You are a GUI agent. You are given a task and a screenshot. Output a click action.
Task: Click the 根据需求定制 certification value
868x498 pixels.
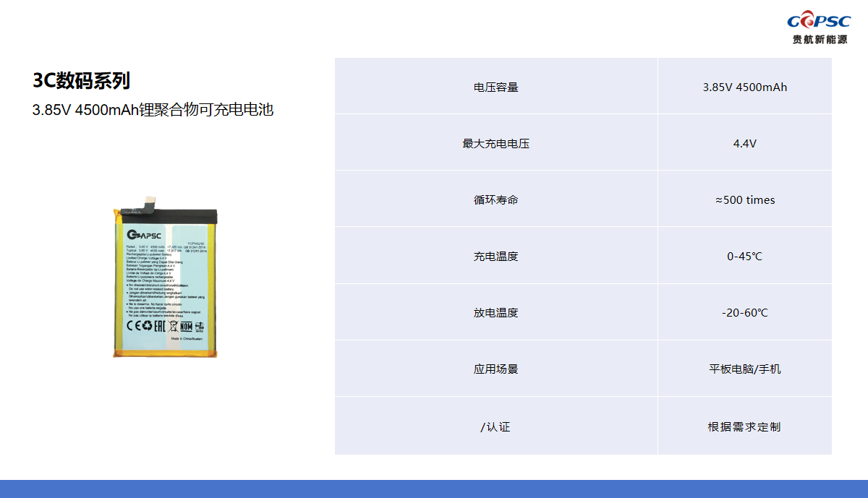[744, 427]
